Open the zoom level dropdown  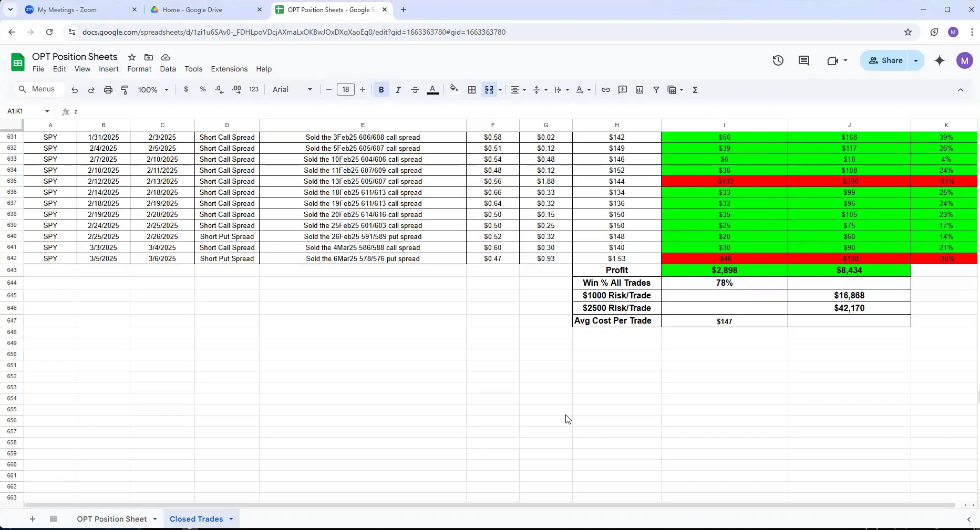tap(153, 90)
